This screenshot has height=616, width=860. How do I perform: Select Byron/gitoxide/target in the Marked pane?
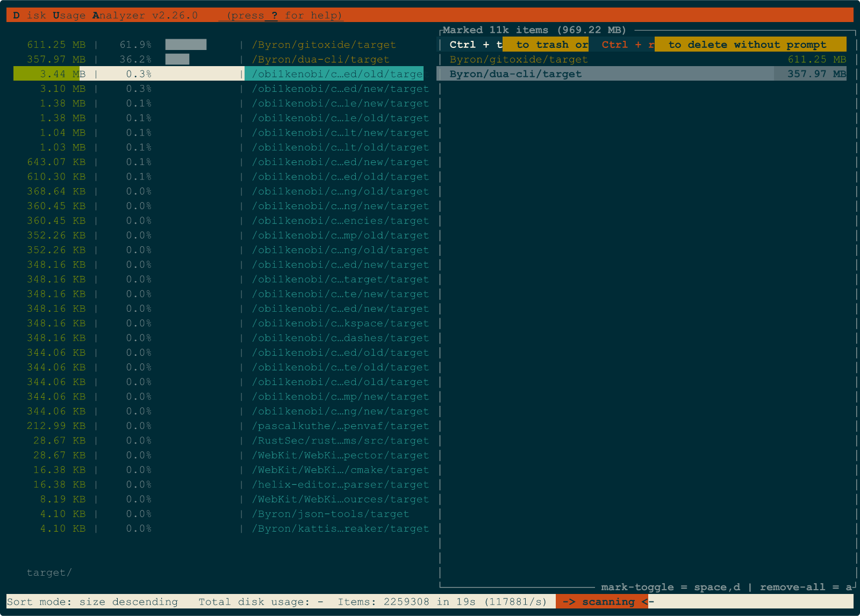point(518,59)
